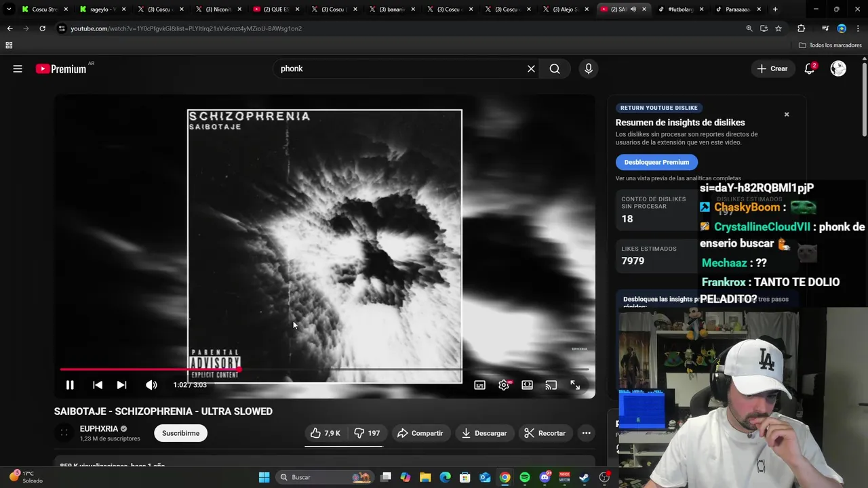Open browser zoom magnifier icon
The height and width of the screenshot is (488, 868).
point(749,28)
